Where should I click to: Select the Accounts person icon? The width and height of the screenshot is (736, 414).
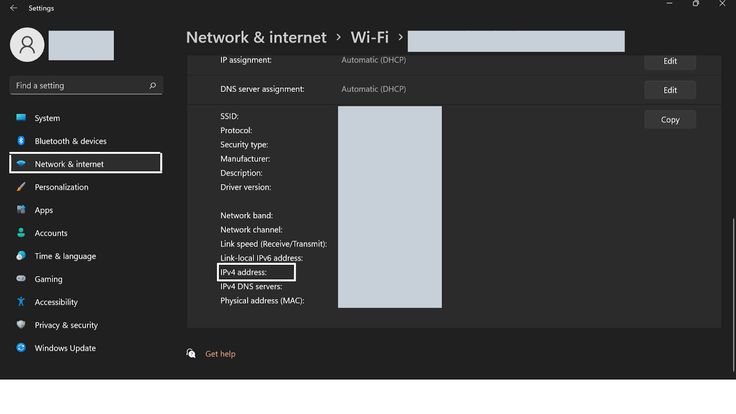(x=21, y=232)
